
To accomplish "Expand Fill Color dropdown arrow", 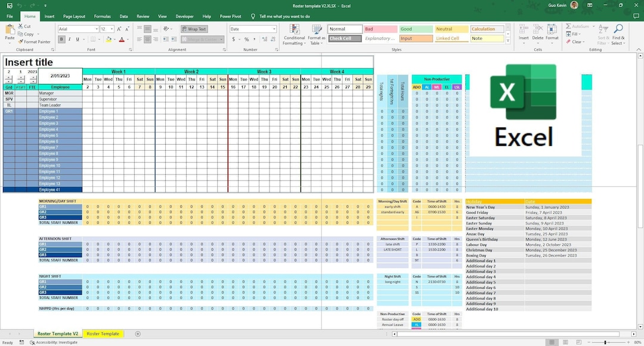I will (115, 39).
